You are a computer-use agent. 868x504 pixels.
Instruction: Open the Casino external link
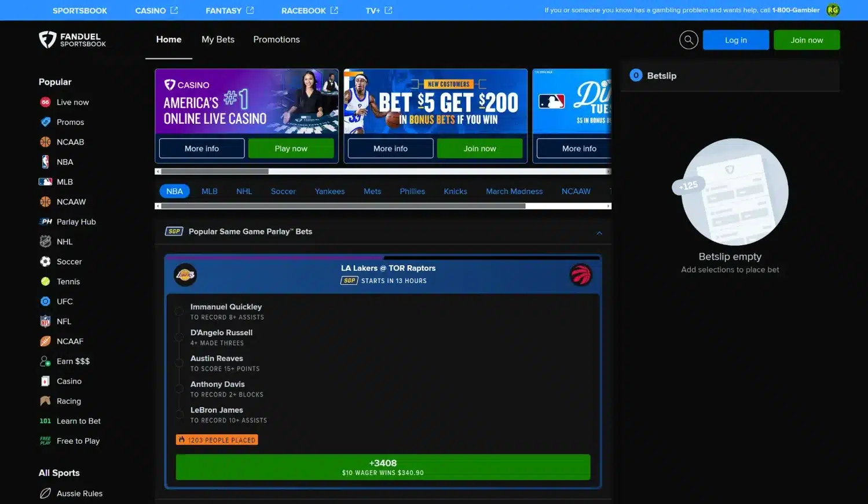pos(156,10)
